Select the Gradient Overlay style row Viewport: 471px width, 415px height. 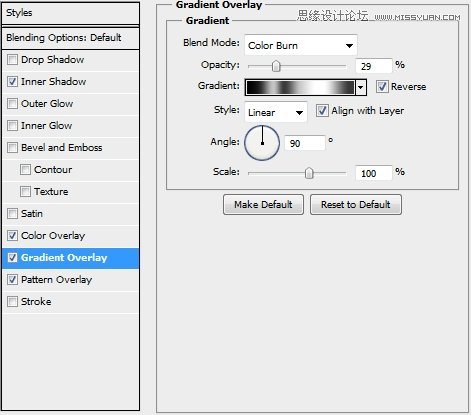click(x=70, y=258)
